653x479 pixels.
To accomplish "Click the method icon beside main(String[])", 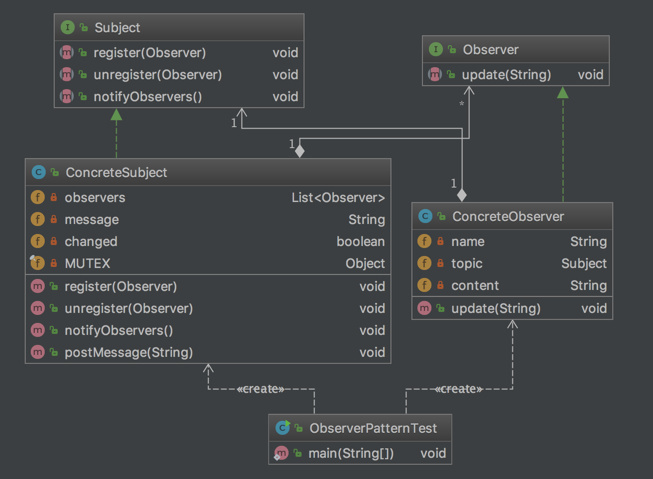I will pos(282,453).
